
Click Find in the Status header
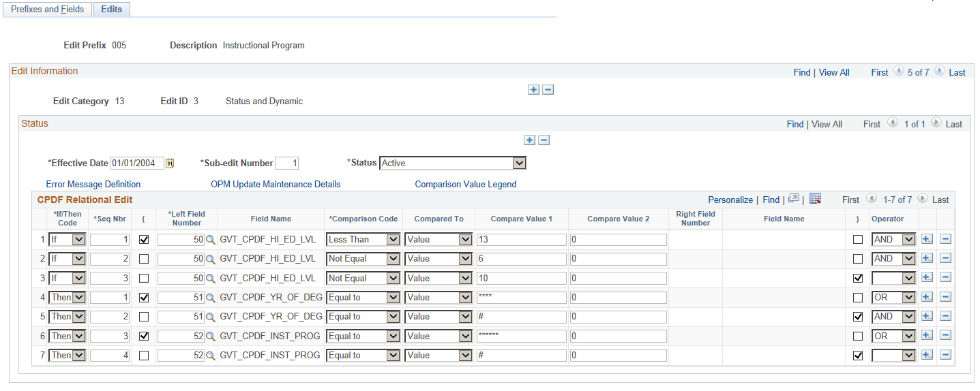click(x=795, y=124)
